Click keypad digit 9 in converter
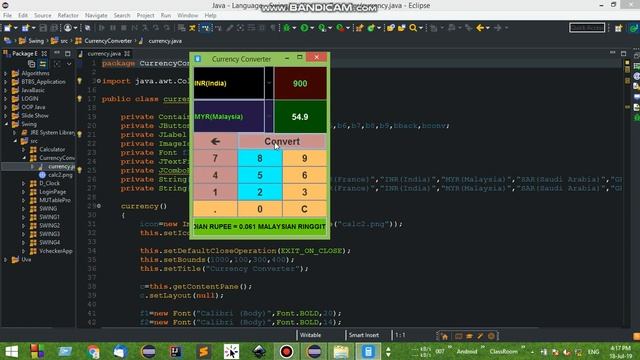This screenshot has height=360, width=640. pos(304,158)
